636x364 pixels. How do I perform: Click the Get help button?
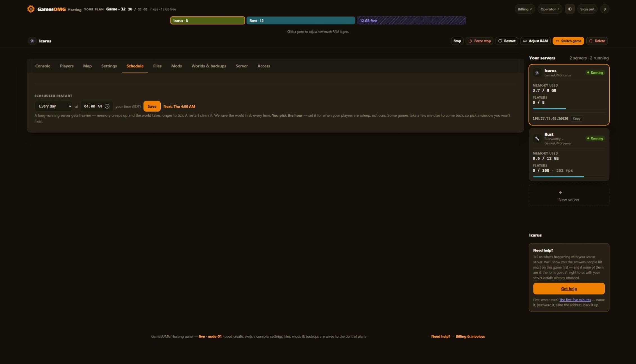(569, 288)
